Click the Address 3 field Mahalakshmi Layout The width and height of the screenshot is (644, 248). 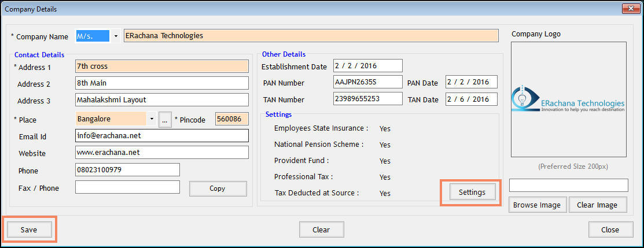[162, 100]
